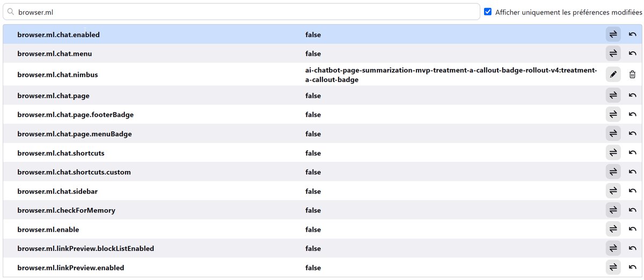Image resolution: width=644 pixels, height=280 pixels.
Task: Toggle the browser.ml.enable preference
Action: (x=613, y=230)
